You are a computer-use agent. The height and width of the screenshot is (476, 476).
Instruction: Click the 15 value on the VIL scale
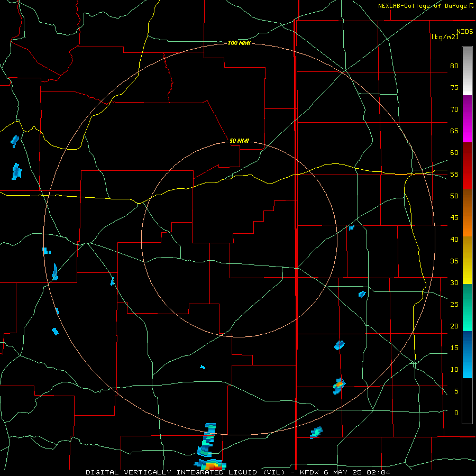(x=454, y=348)
